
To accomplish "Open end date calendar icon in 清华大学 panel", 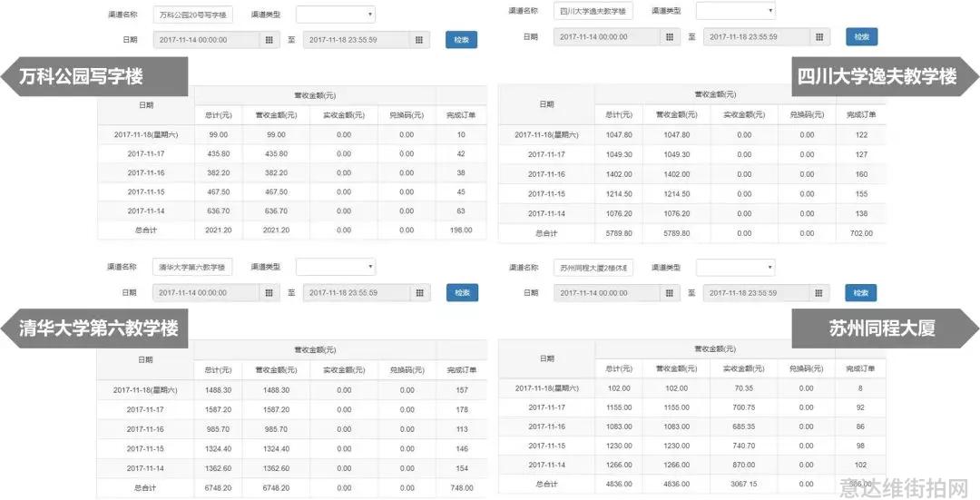I will pos(420,292).
